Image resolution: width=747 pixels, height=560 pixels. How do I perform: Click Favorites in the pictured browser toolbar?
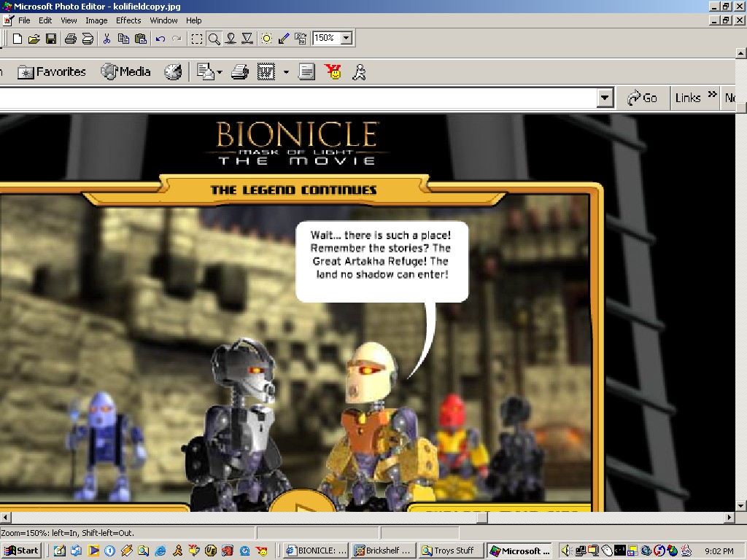(52, 72)
